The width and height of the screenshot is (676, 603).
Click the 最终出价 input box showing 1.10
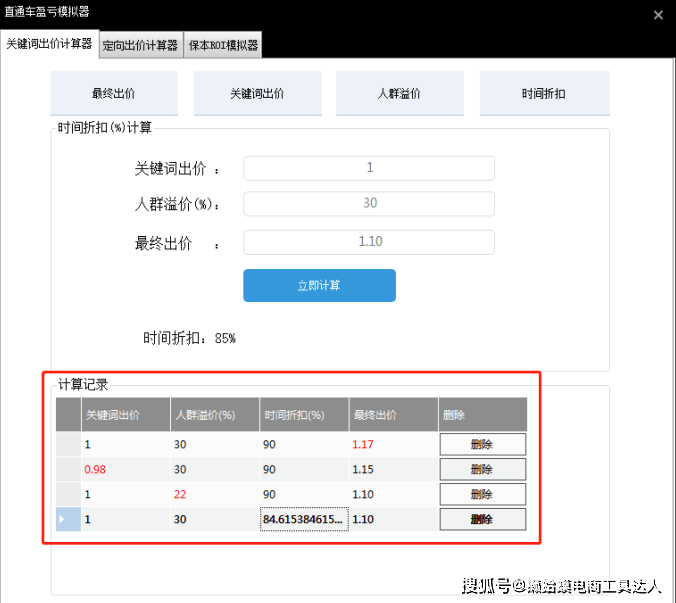click(369, 241)
